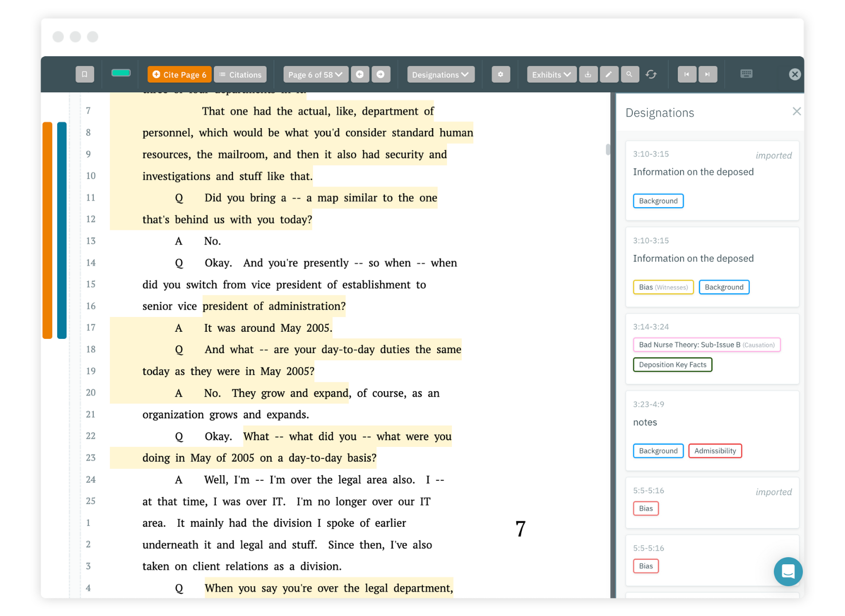This screenshot has width=845, height=616.
Task: Activate the pencil annotation tool
Action: (x=609, y=74)
